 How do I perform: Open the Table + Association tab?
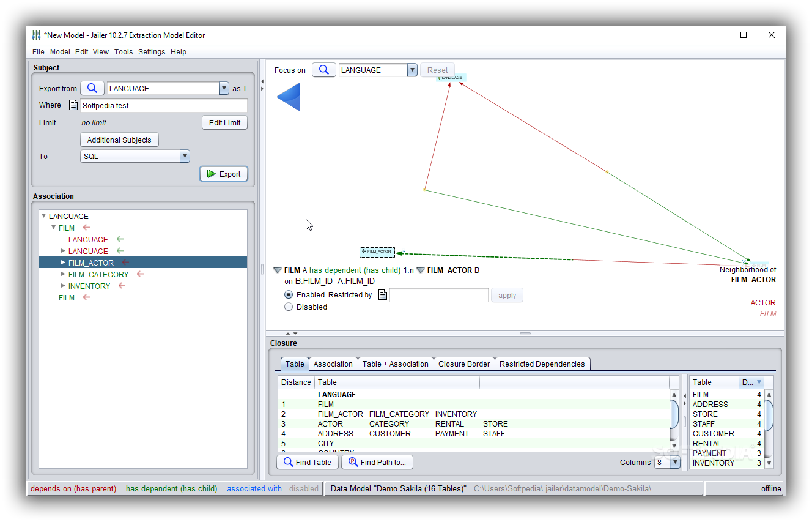click(x=395, y=364)
